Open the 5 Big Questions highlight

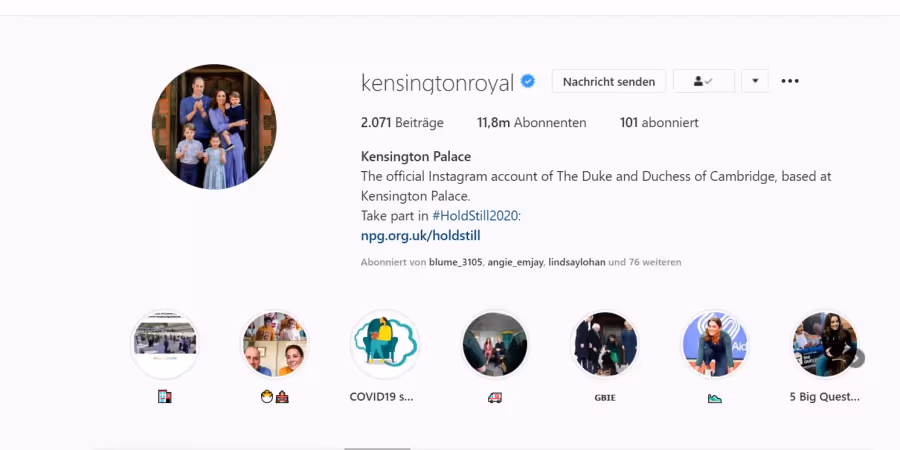pyautogui.click(x=825, y=344)
